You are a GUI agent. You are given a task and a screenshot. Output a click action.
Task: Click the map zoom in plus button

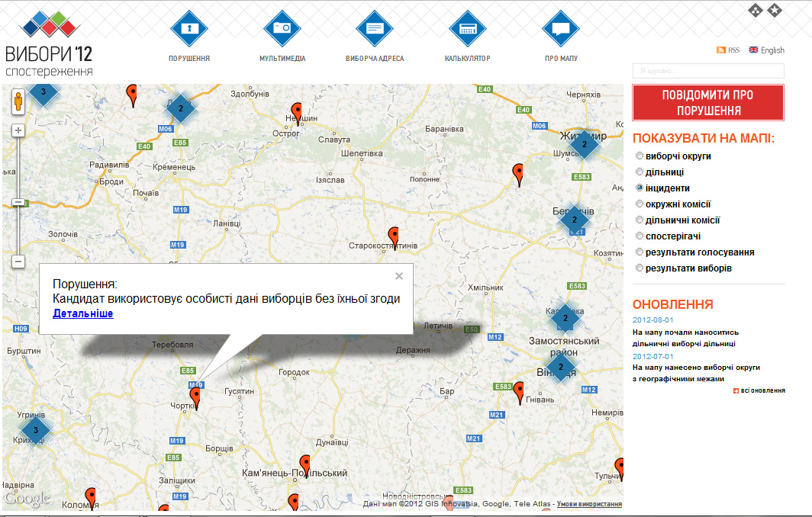tap(18, 130)
